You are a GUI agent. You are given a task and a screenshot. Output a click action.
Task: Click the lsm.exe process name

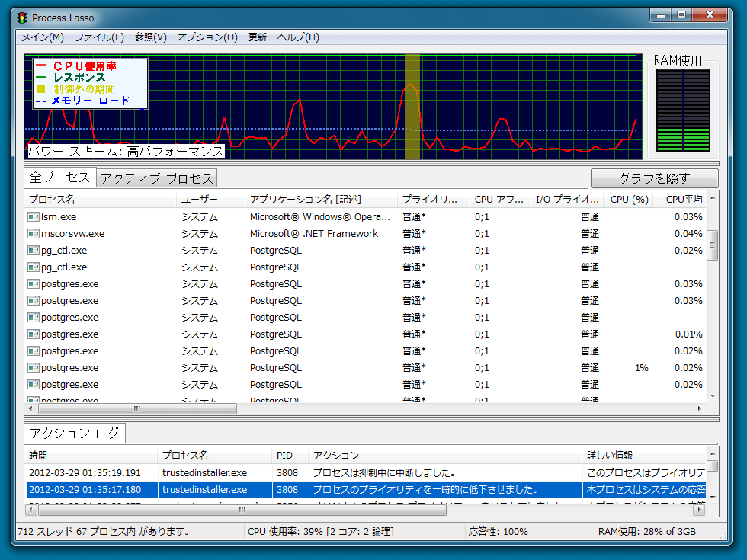click(x=59, y=217)
